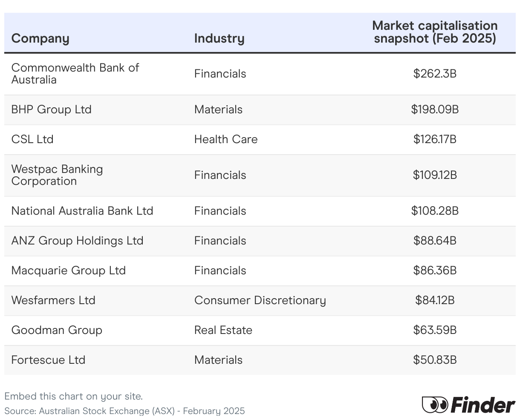Click the Market capitalisation snapshot column header
This screenshot has width=520, height=420.
(x=435, y=32)
